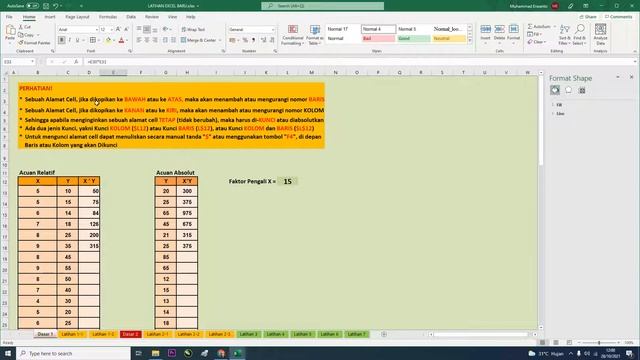Click the Comments button
The width and height of the screenshot is (640, 360).
coord(618,17)
